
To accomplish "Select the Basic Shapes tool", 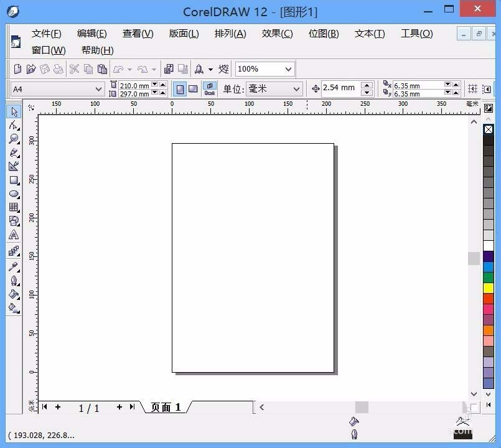I will [x=14, y=221].
